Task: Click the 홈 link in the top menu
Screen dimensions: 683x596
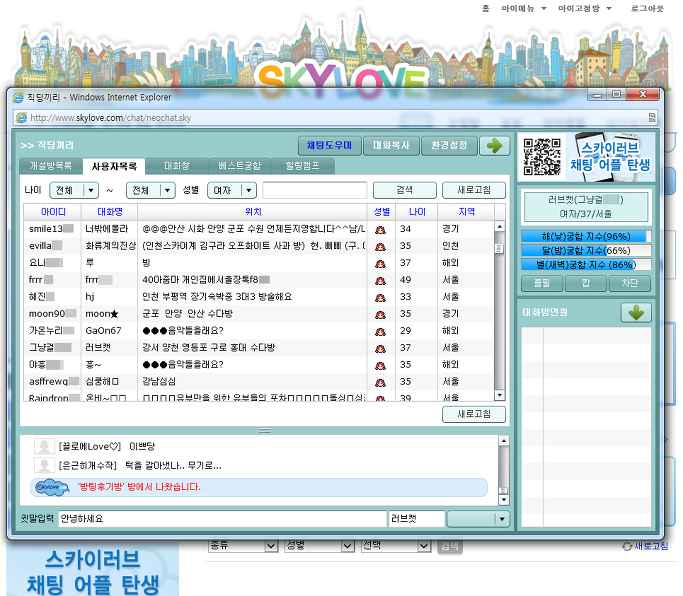Action: (x=486, y=8)
